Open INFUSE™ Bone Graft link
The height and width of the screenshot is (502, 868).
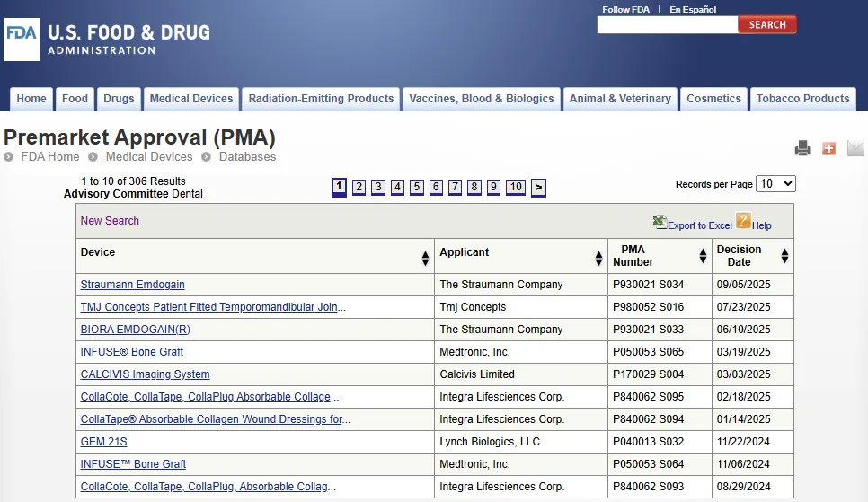[x=133, y=463]
